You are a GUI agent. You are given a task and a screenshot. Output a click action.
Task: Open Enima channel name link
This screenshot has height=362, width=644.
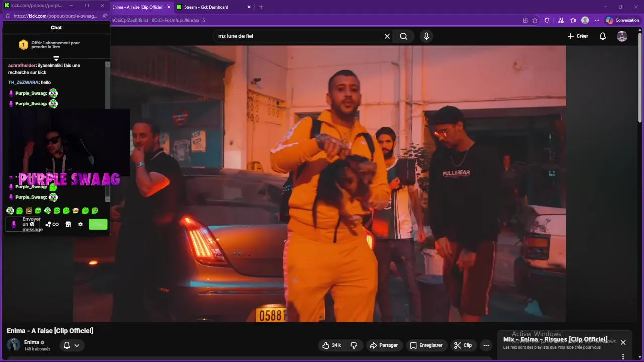32,342
